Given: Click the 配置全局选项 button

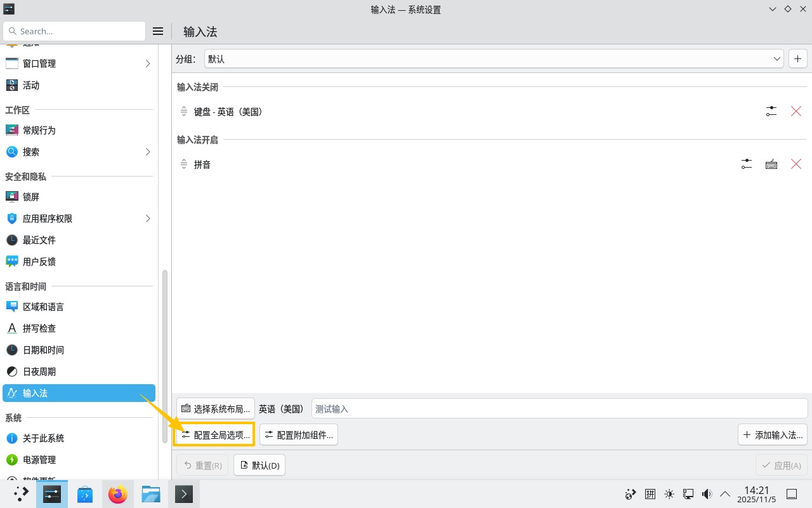Looking at the screenshot, I should pyautogui.click(x=214, y=434).
